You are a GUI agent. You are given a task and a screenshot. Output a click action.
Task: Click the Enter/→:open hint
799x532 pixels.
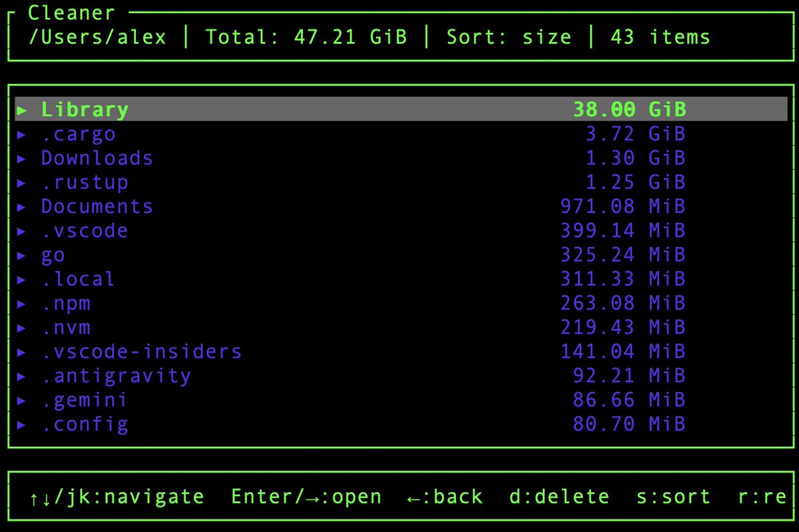(306, 497)
